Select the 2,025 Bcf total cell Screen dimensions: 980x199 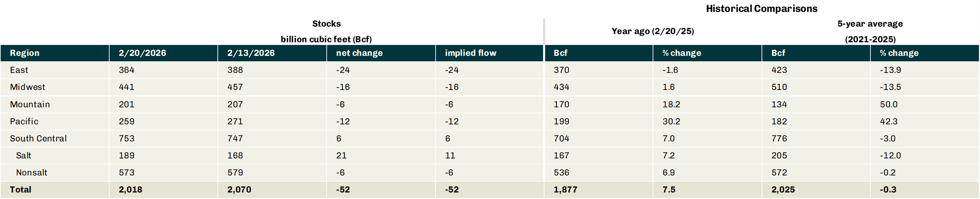click(x=783, y=190)
